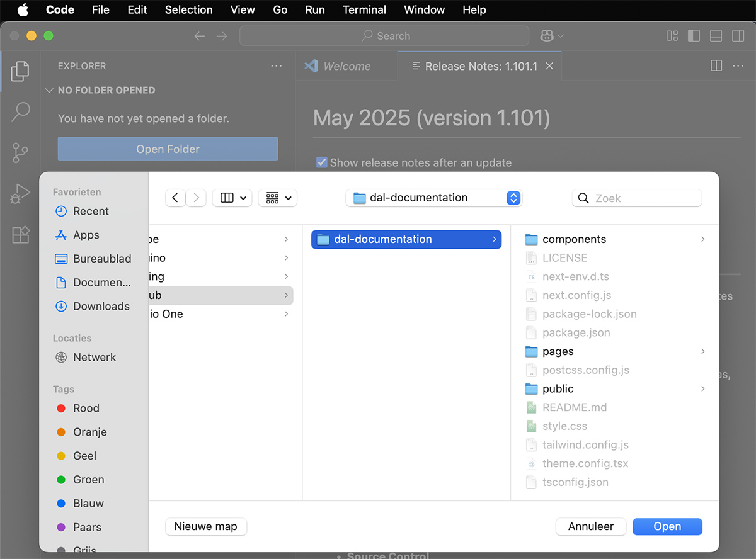Switch to the Welcome tab
The width and height of the screenshot is (756, 559).
346,66
